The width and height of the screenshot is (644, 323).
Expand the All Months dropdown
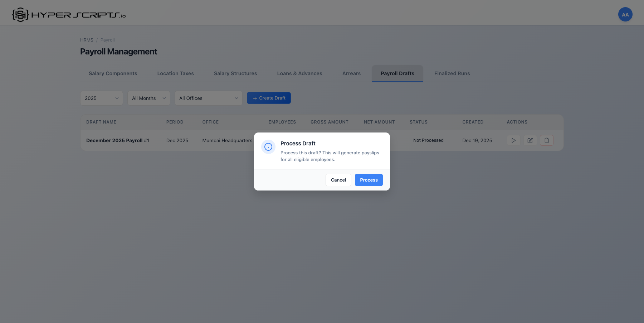coord(148,98)
